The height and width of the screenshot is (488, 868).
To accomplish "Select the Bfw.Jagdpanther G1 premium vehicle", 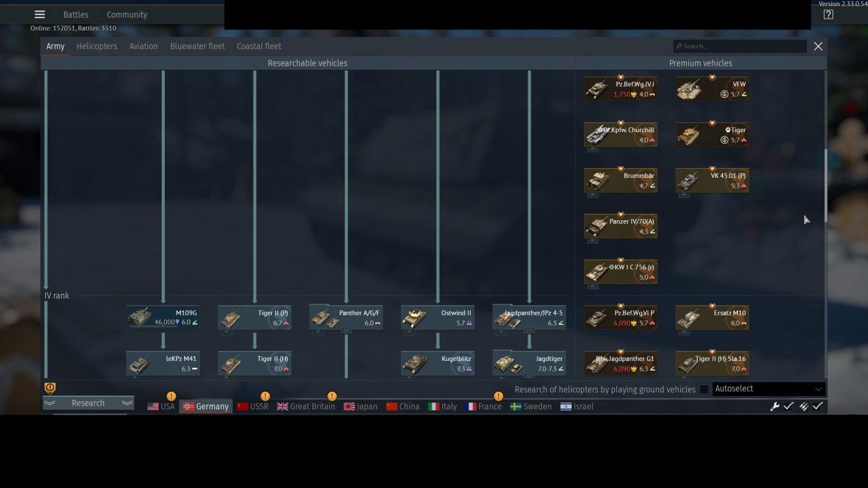I will point(621,363).
